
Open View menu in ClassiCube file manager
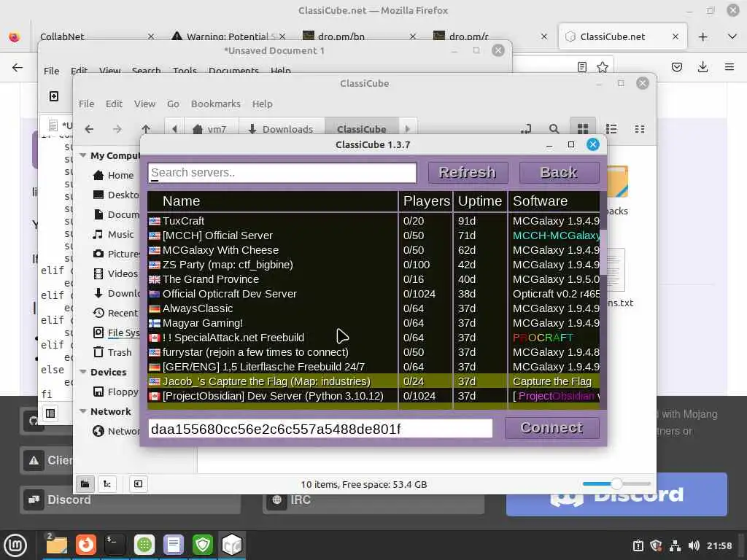(x=144, y=104)
